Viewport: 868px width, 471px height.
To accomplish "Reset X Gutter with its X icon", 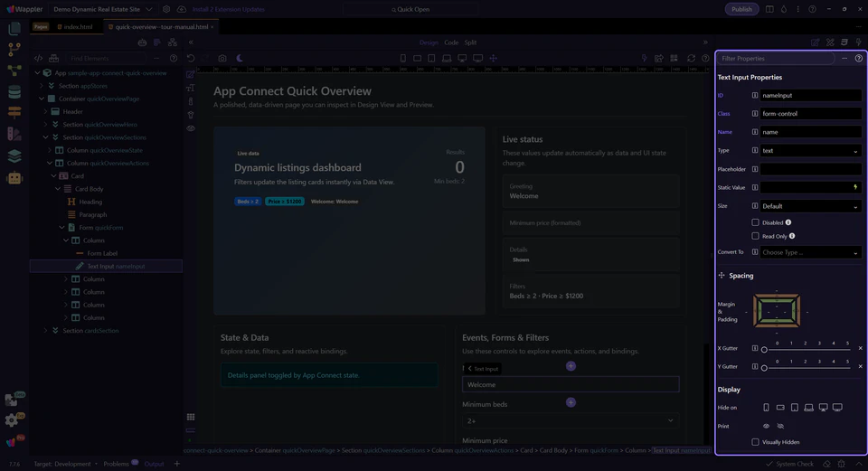I will point(860,348).
